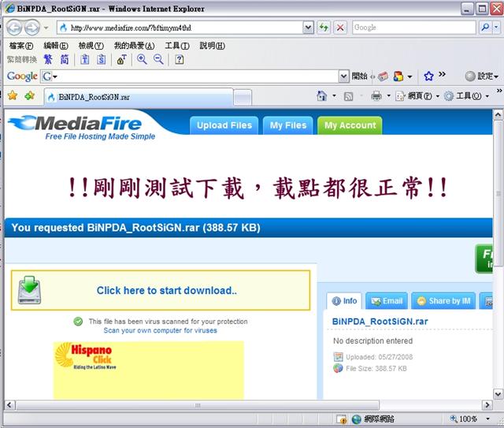Click the zoom in magnifier toolbar icon

tap(142, 59)
